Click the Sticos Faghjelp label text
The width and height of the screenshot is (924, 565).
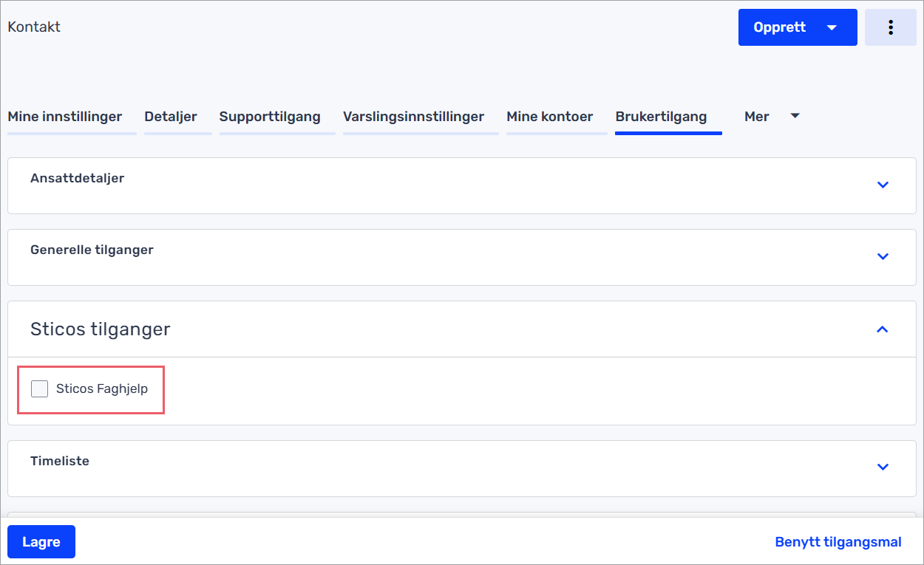pyautogui.click(x=102, y=388)
